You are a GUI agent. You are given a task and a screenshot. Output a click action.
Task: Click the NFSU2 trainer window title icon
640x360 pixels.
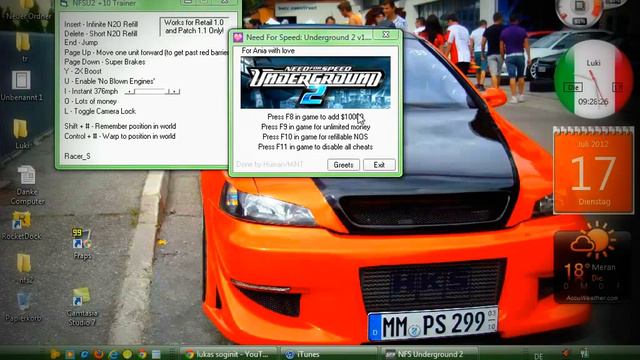pyautogui.click(x=64, y=3)
